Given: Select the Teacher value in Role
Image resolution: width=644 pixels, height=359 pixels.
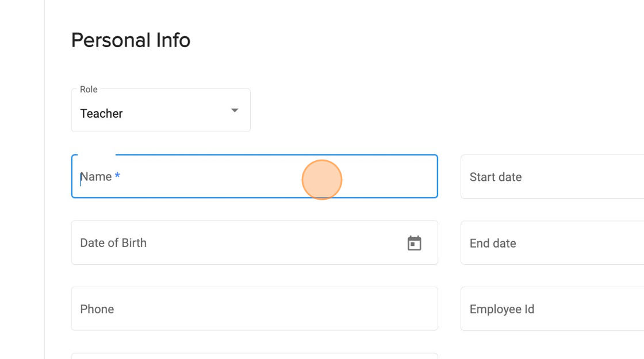Looking at the screenshot, I should pyautogui.click(x=102, y=114).
